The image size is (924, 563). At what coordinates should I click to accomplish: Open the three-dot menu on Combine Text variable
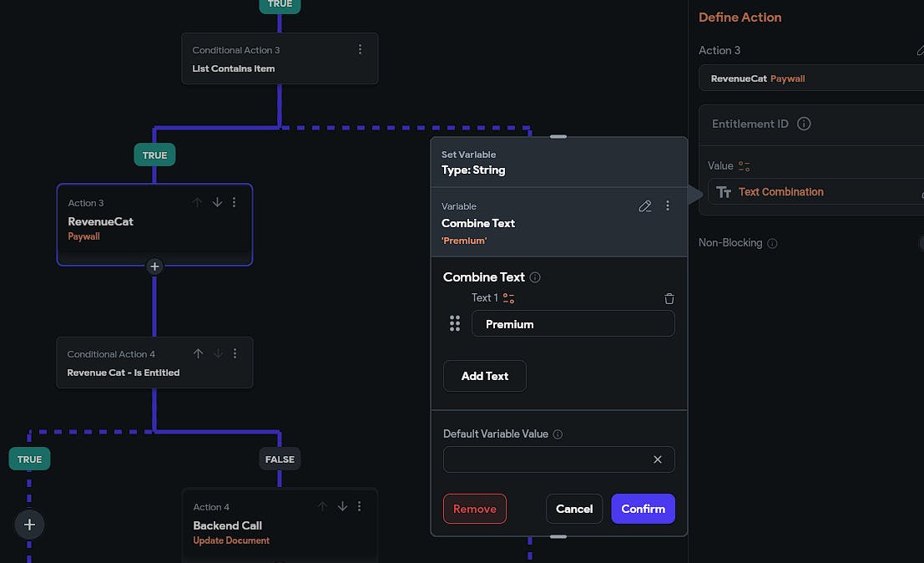click(x=667, y=205)
